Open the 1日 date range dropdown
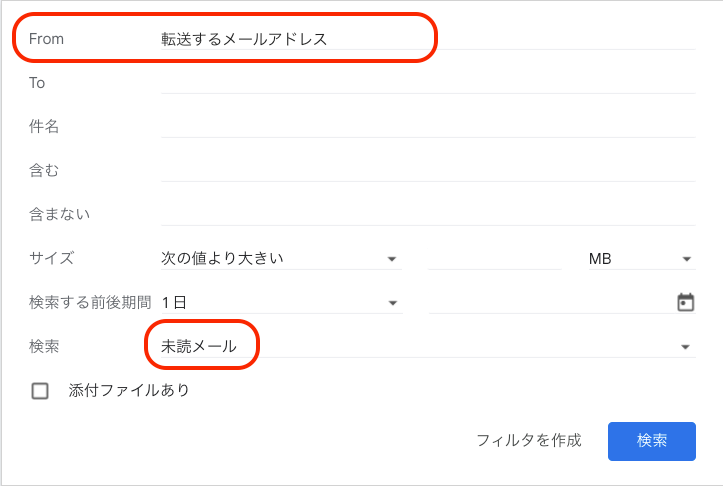The image size is (723, 486). pos(282,302)
